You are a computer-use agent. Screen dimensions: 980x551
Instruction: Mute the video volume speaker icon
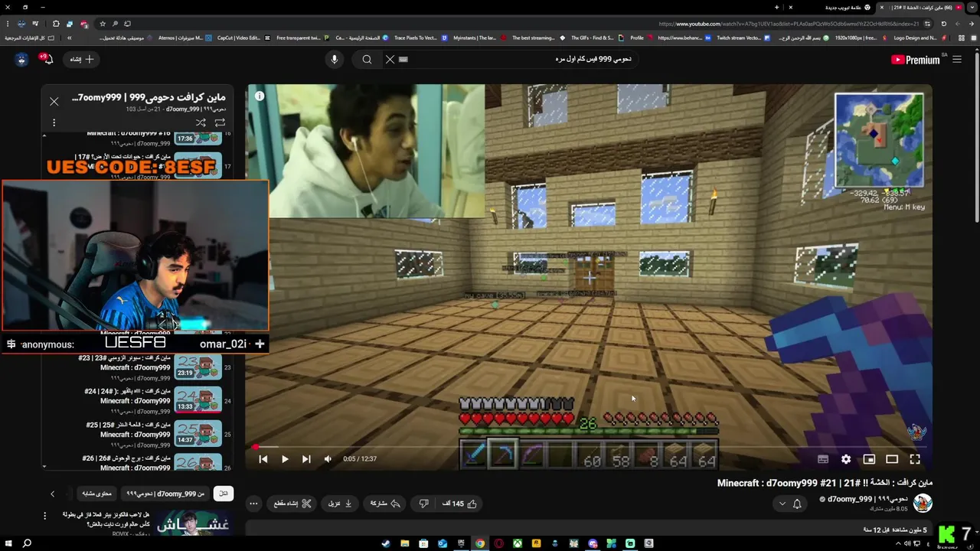328,459
